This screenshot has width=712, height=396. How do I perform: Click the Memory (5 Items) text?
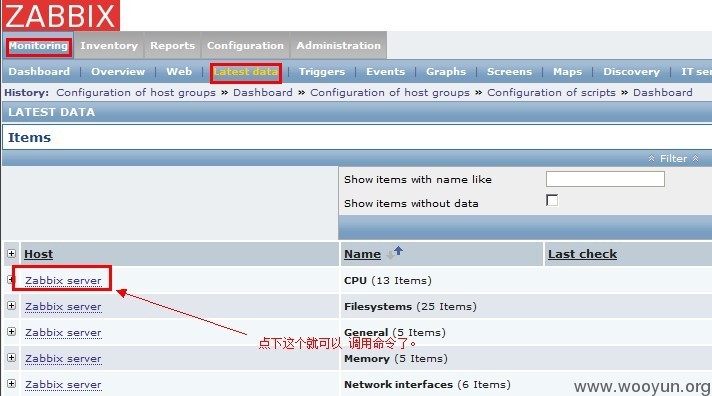(x=396, y=359)
